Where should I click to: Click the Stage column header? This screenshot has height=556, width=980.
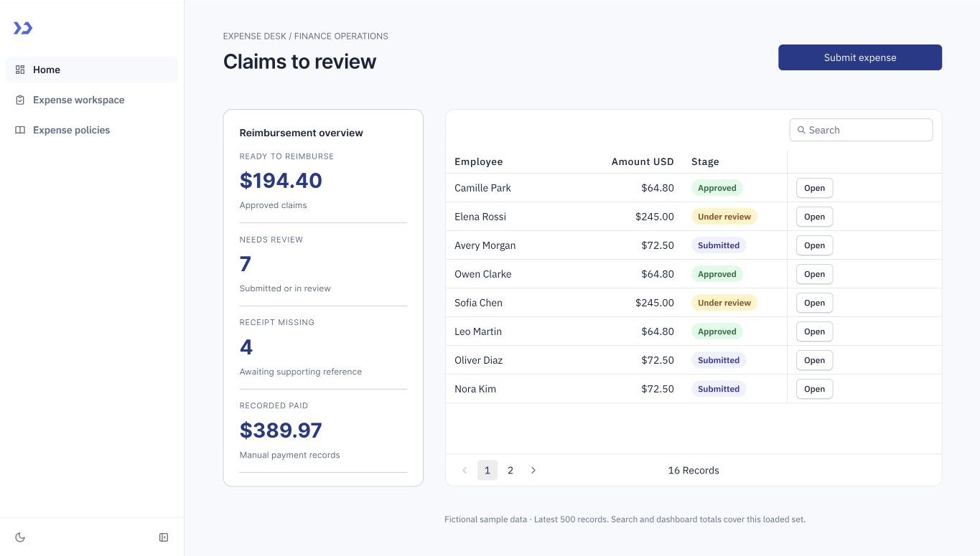[705, 161]
